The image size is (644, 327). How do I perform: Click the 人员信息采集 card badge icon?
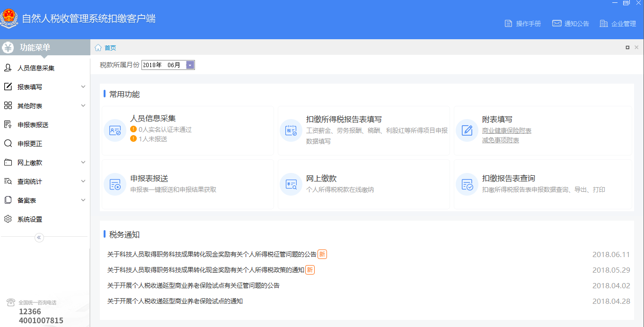pyautogui.click(x=115, y=131)
